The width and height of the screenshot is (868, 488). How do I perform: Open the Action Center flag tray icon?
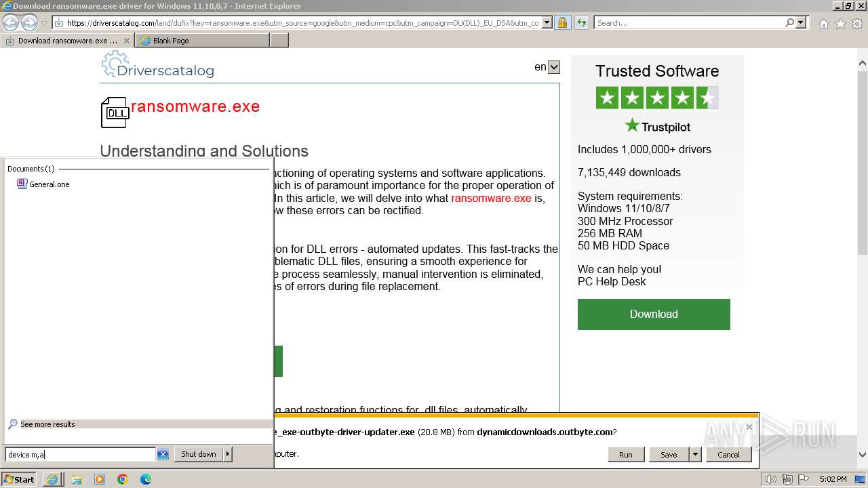[804, 480]
